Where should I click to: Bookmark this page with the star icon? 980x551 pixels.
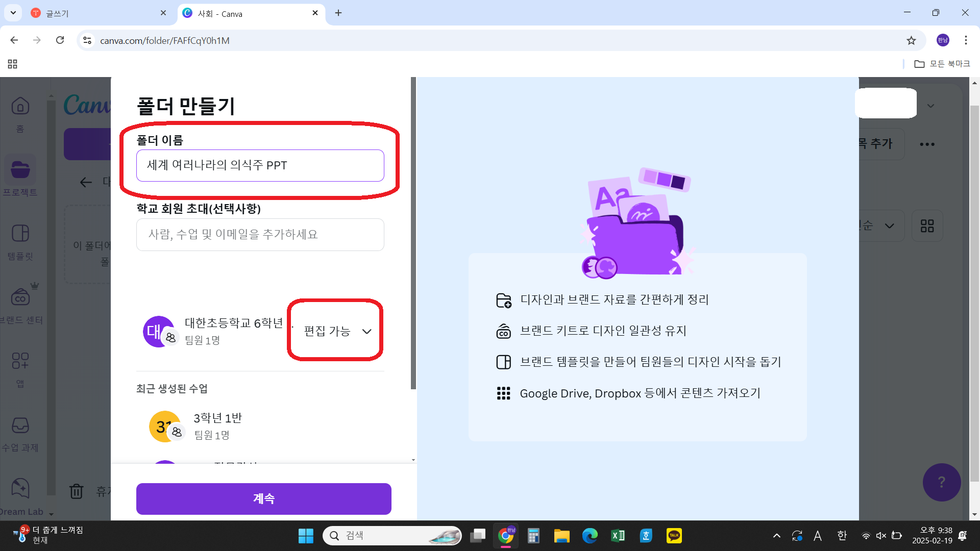tap(911, 40)
